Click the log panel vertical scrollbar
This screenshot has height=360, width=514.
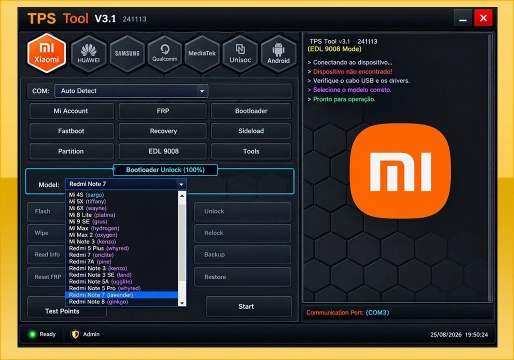tap(490, 167)
